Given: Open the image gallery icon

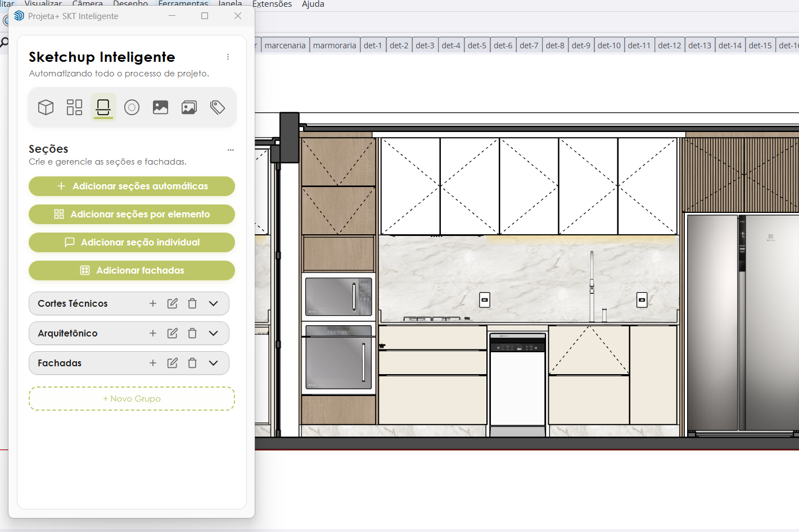Looking at the screenshot, I should coord(189,107).
